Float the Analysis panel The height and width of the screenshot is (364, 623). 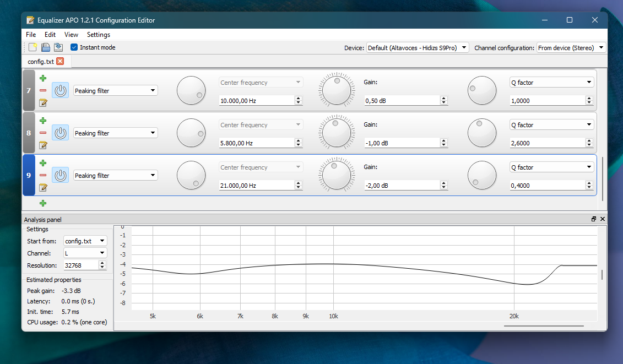(x=594, y=219)
